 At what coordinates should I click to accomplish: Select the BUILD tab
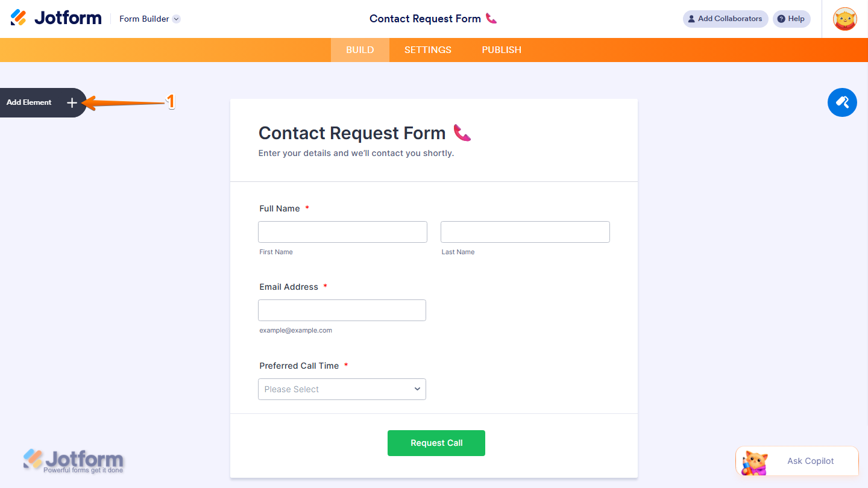[x=360, y=49]
